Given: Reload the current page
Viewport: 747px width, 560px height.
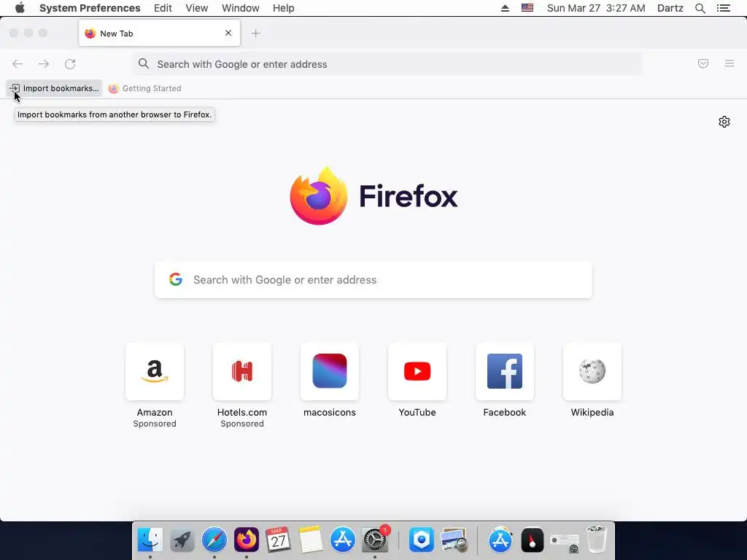Looking at the screenshot, I should point(70,64).
